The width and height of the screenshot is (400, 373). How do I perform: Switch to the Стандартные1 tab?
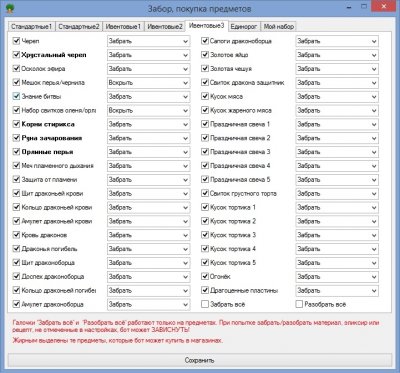31,27
